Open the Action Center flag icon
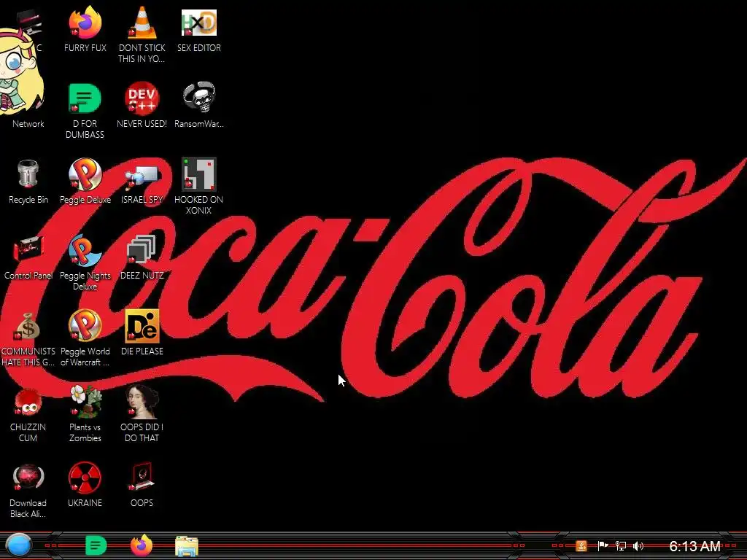The height and width of the screenshot is (560, 747). pyautogui.click(x=602, y=545)
